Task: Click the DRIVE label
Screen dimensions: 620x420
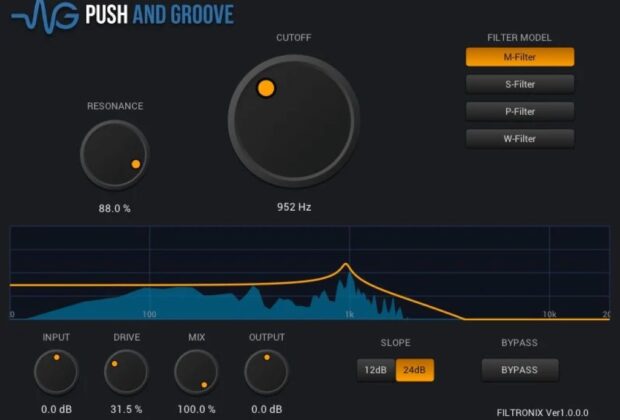Action: coord(127,337)
